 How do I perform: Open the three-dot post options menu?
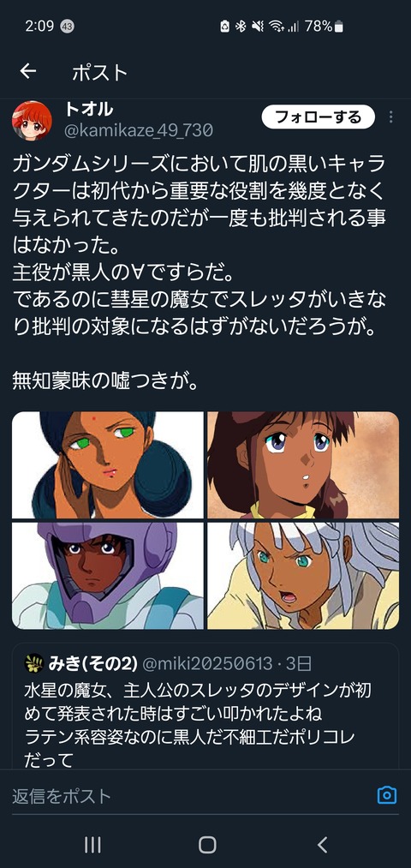(391, 117)
